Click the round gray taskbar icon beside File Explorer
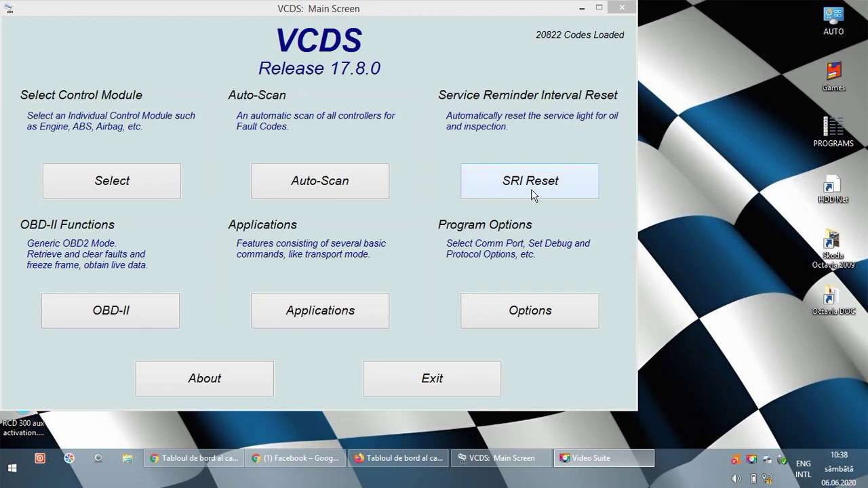This screenshot has width=868, height=488. click(98, 458)
